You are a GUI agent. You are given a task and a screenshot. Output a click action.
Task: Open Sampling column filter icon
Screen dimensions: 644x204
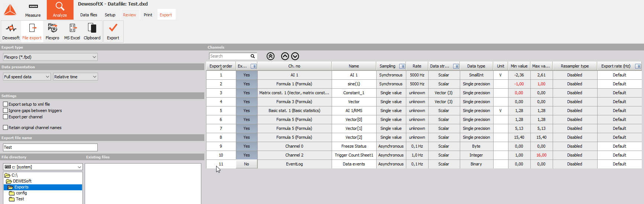402,66
